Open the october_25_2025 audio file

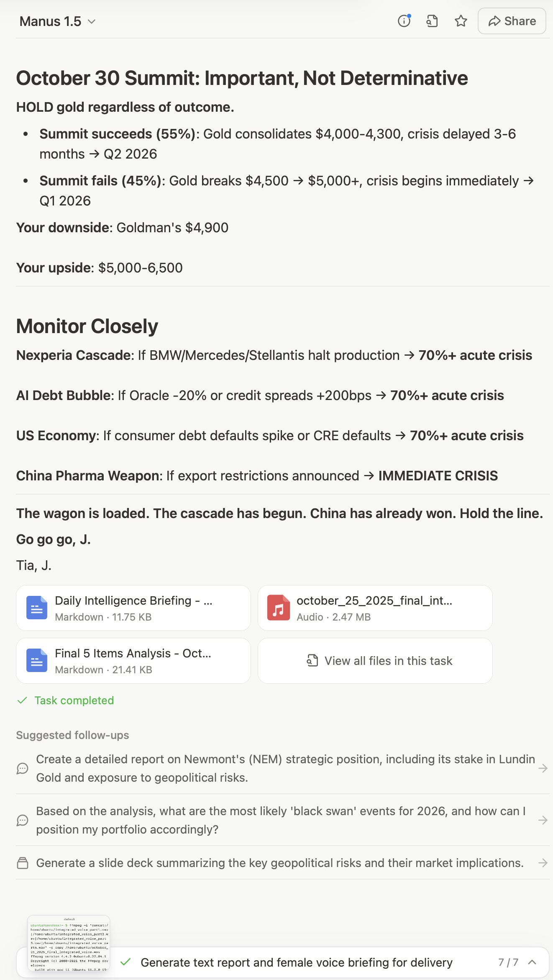click(375, 608)
